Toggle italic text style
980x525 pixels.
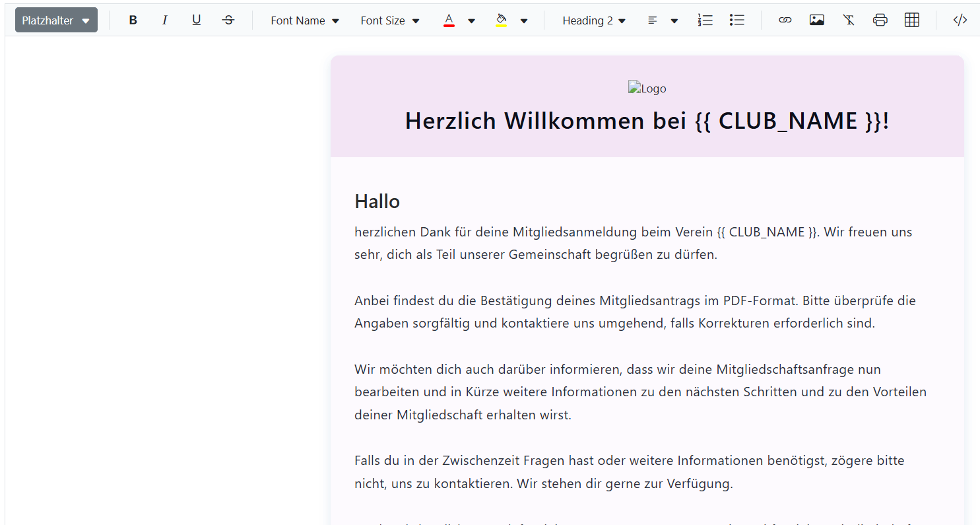[x=164, y=20]
